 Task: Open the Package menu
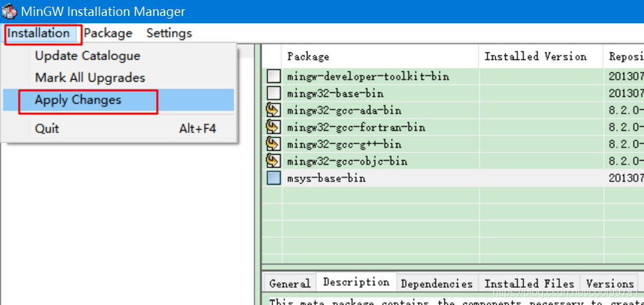pyautogui.click(x=108, y=33)
